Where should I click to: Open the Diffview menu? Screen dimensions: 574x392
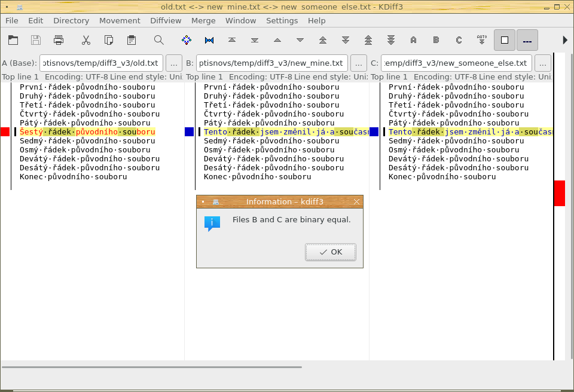166,20
